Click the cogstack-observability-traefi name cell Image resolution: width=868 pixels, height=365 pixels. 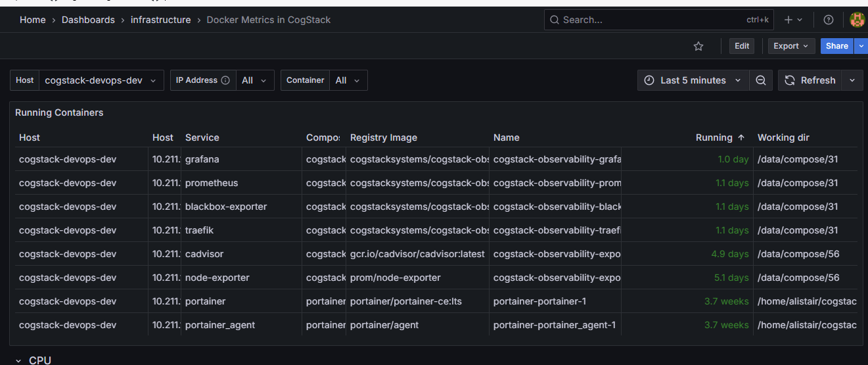click(x=555, y=230)
